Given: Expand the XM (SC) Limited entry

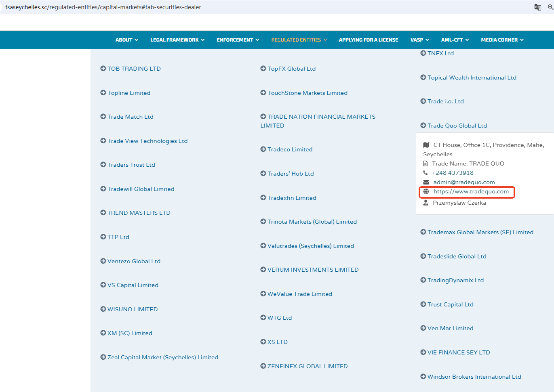Looking at the screenshot, I should pyautogui.click(x=129, y=333).
